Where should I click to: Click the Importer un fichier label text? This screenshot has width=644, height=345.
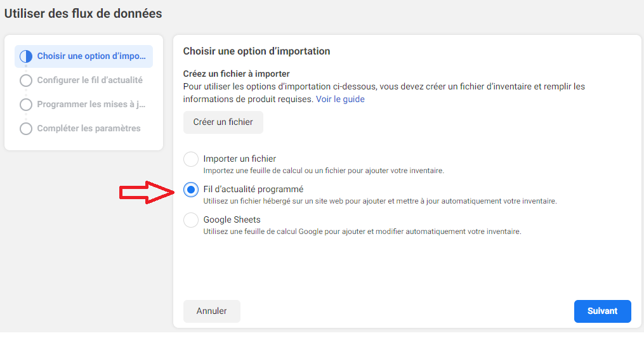click(x=239, y=159)
